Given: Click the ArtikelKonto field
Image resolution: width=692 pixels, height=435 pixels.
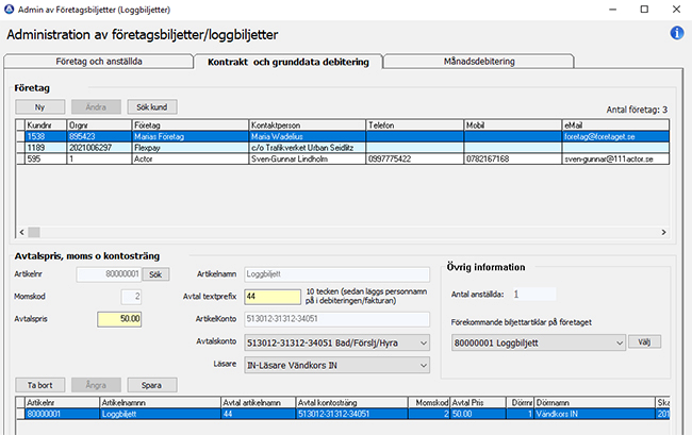Looking at the screenshot, I should point(337,319).
